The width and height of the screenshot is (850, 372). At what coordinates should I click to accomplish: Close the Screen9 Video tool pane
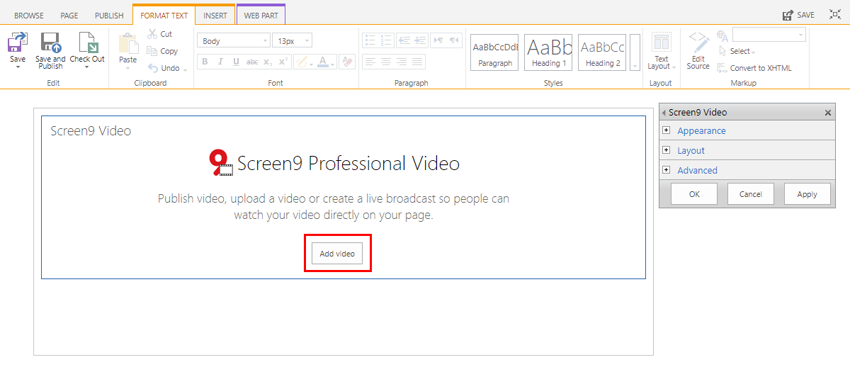[828, 113]
